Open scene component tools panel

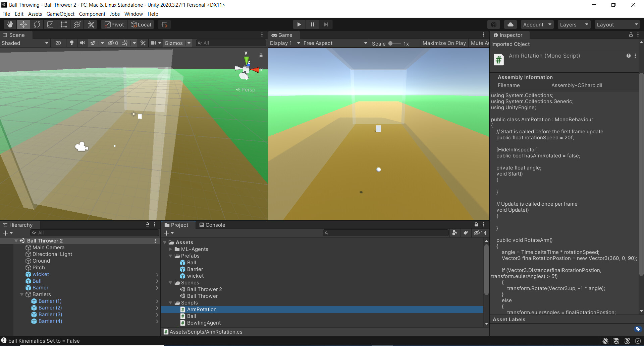point(143,43)
